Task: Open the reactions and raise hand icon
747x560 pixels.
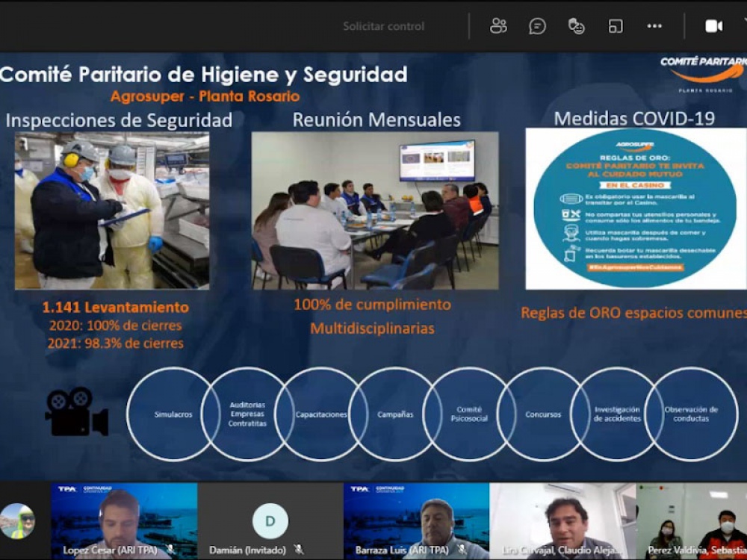Action: pos(577,26)
